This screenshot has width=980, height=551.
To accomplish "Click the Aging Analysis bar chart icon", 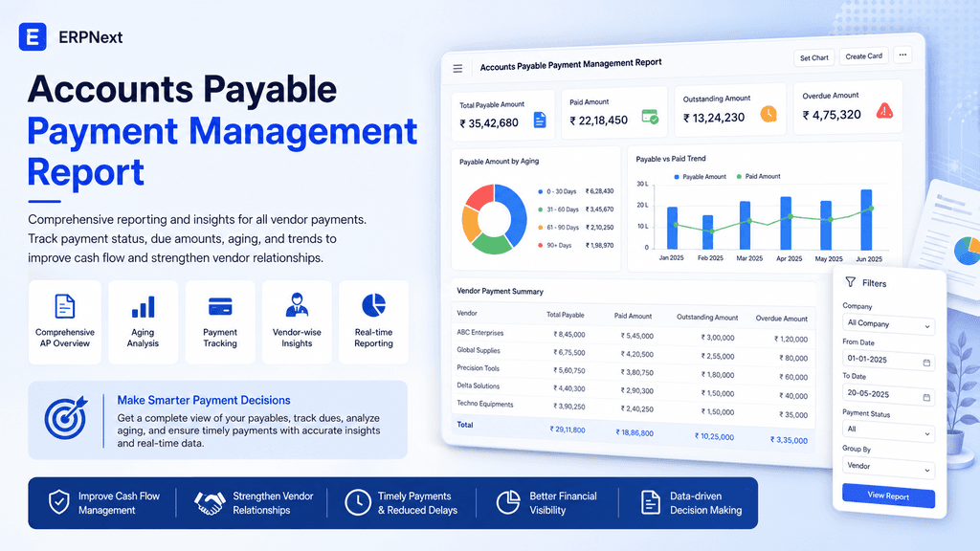I will 143,307.
